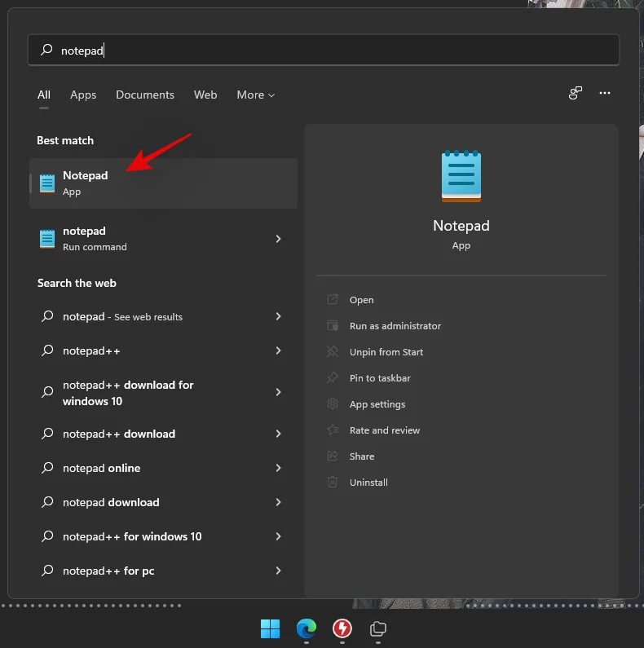
Task: Open the Task View icon on taskbar
Action: pos(377,628)
